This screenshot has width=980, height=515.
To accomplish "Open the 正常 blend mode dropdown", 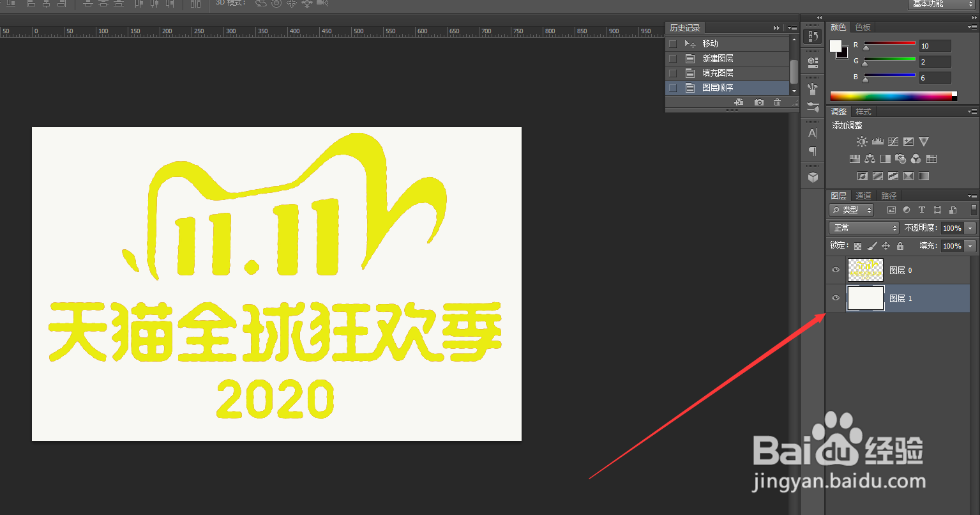I will coord(864,227).
